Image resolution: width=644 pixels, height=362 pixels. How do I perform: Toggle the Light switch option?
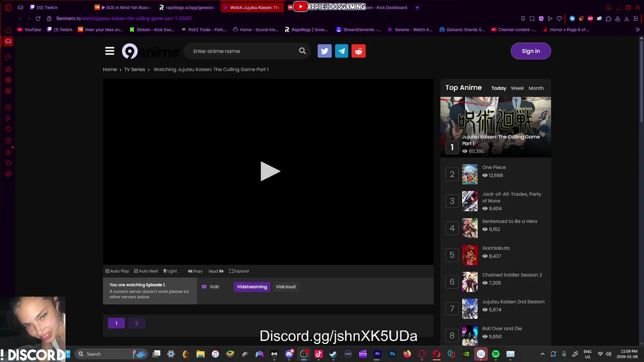click(x=170, y=271)
